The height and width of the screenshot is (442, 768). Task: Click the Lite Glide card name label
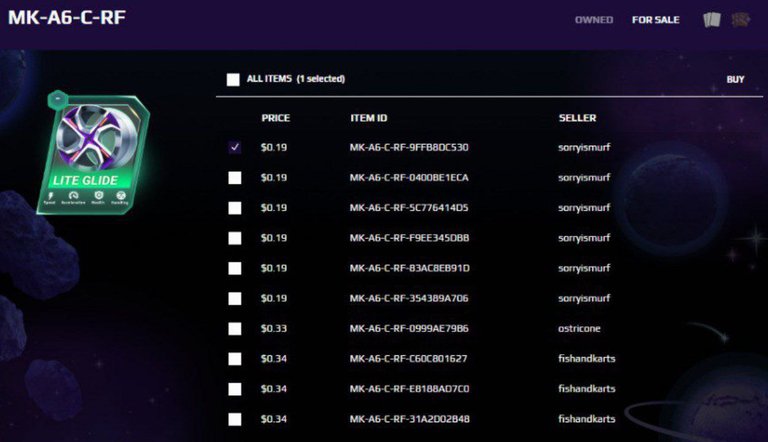coord(85,180)
